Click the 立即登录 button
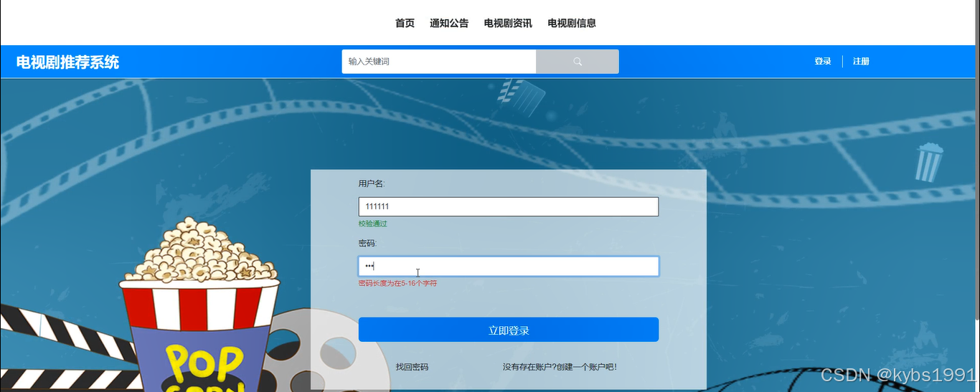 [x=509, y=330]
